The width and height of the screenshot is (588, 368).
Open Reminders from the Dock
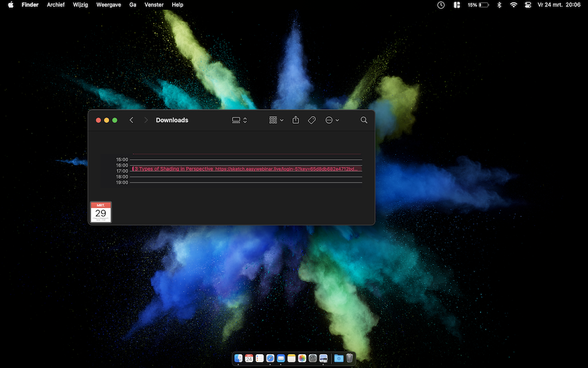click(x=260, y=358)
